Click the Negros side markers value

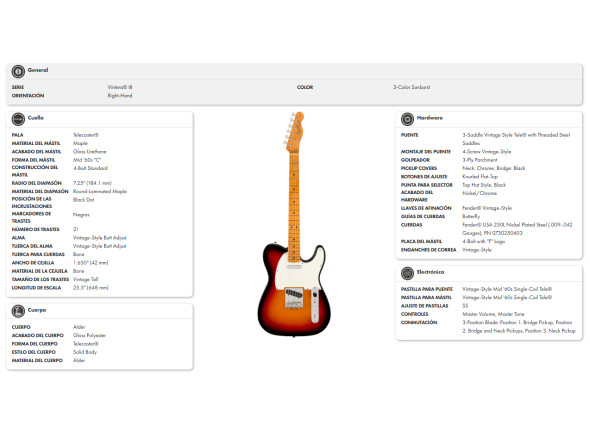pyautogui.click(x=81, y=215)
